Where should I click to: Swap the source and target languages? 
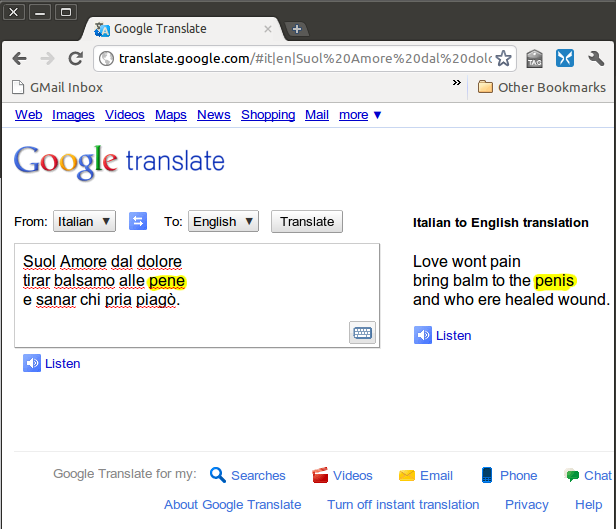(x=138, y=221)
